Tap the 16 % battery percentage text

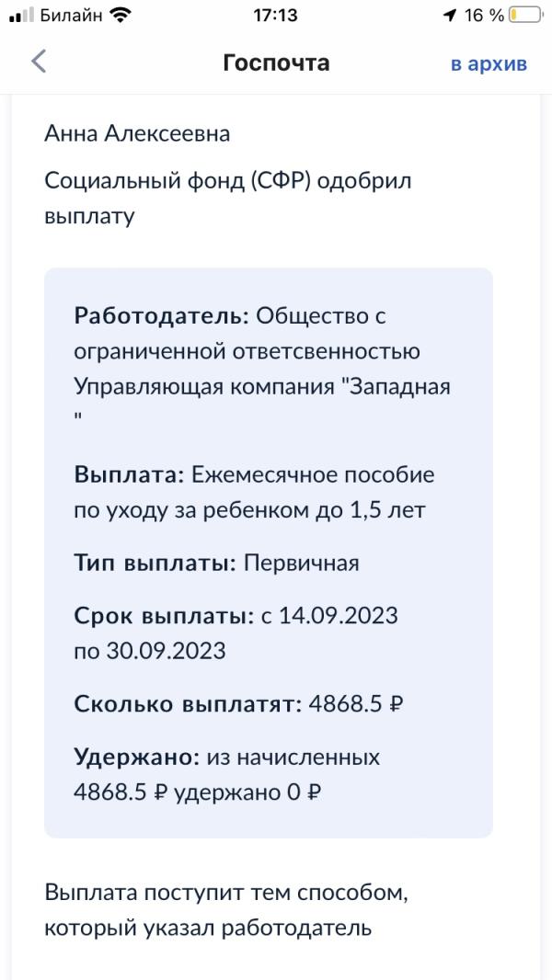pos(483,16)
